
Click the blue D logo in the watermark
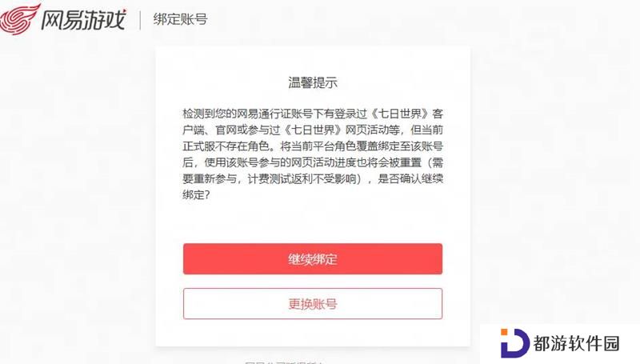(x=514, y=343)
